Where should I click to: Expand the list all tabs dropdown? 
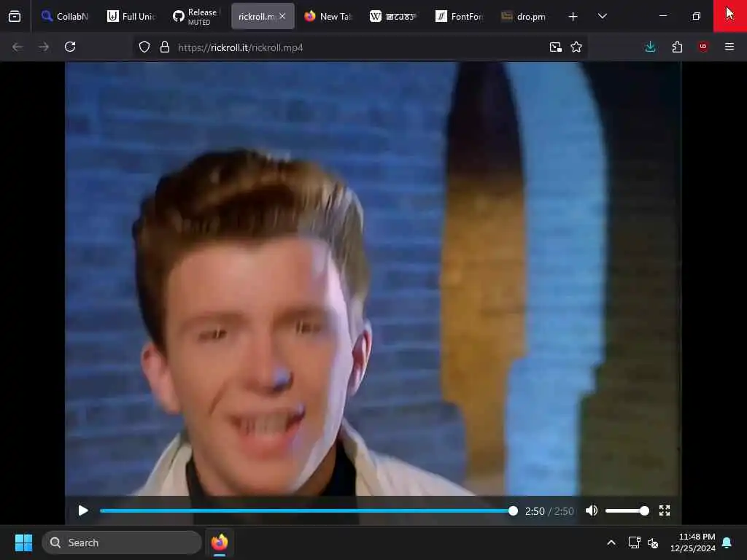602,16
